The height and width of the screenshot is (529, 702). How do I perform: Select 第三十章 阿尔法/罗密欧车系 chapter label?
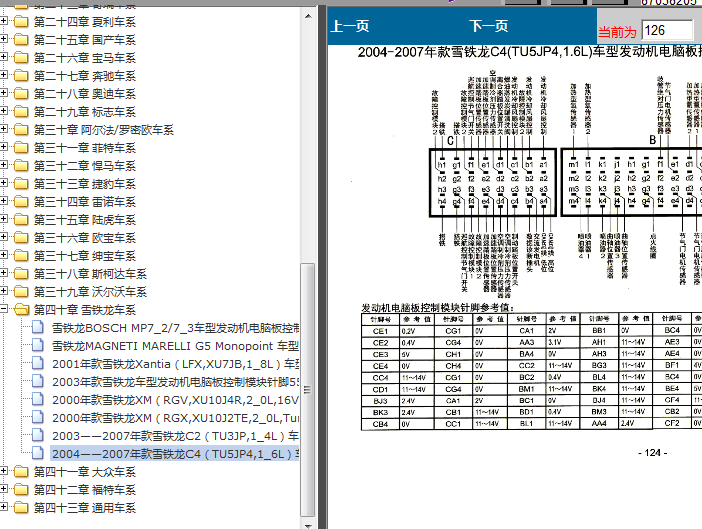click(104, 130)
